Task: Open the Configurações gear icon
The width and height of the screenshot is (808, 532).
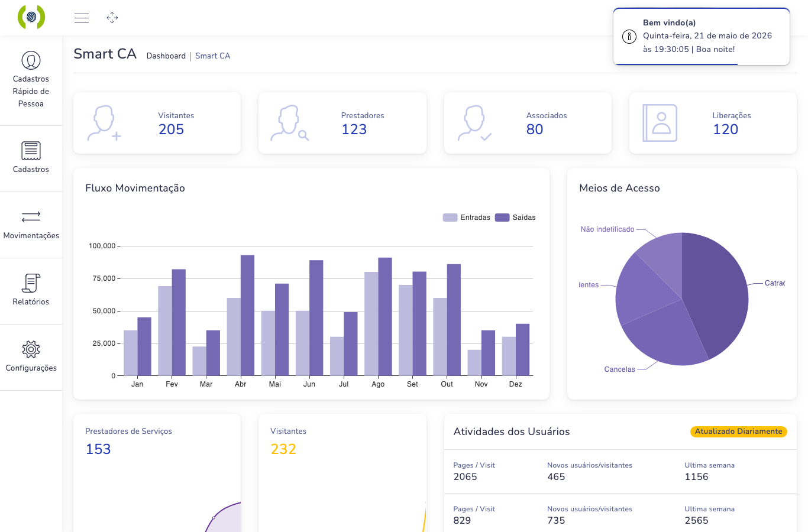Action: click(31, 349)
